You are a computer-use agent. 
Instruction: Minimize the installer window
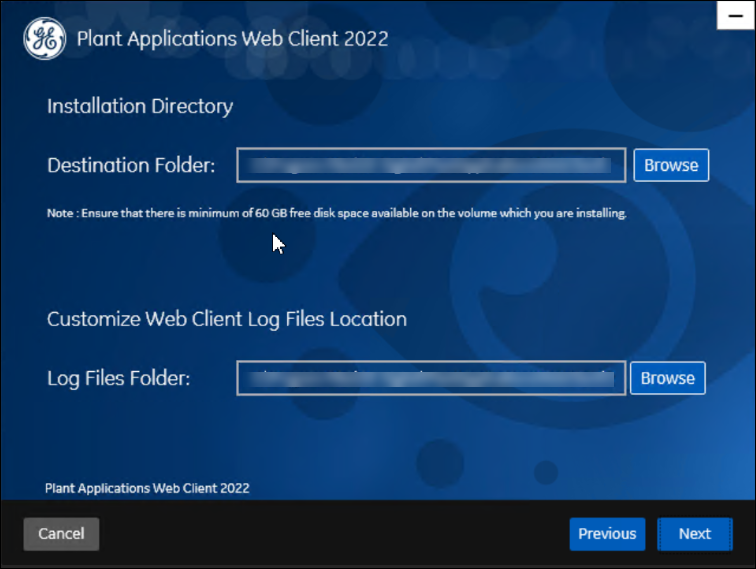736,15
